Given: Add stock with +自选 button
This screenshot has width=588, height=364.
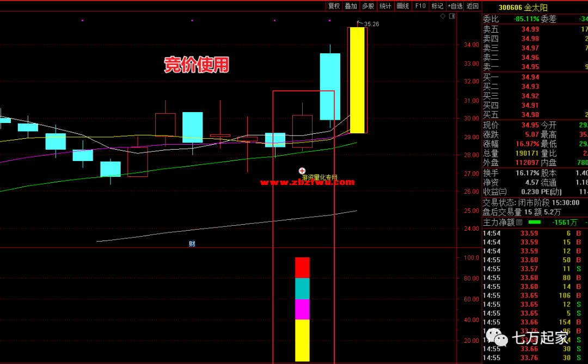Looking at the screenshot, I should tap(455, 6).
